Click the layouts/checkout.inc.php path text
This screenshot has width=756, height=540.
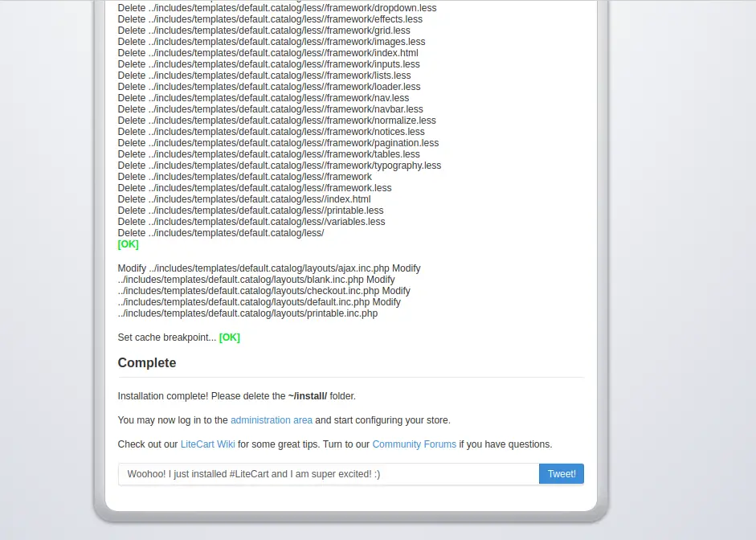click(249, 291)
